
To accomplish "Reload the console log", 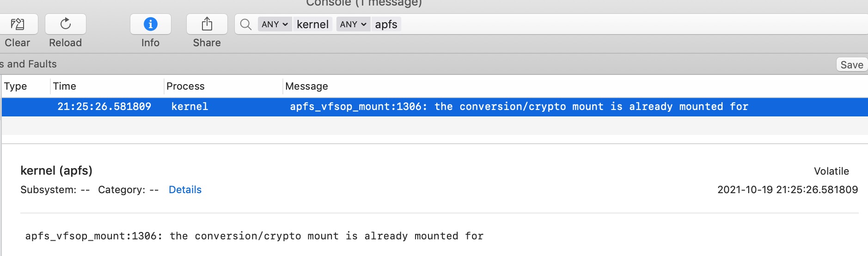I will coord(66,24).
